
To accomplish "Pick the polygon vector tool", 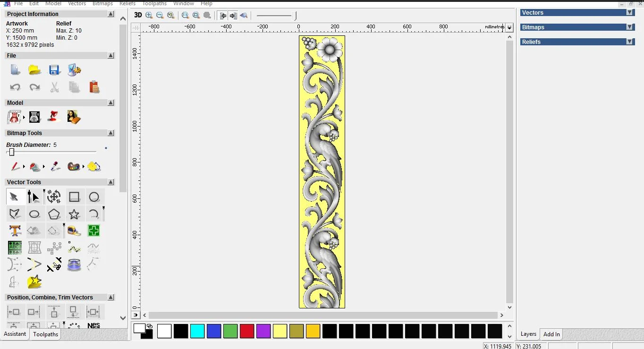I will pos(54,214).
